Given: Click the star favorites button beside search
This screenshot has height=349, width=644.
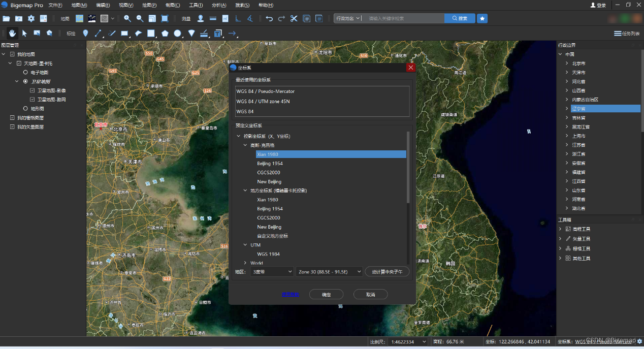Looking at the screenshot, I should coord(482,18).
